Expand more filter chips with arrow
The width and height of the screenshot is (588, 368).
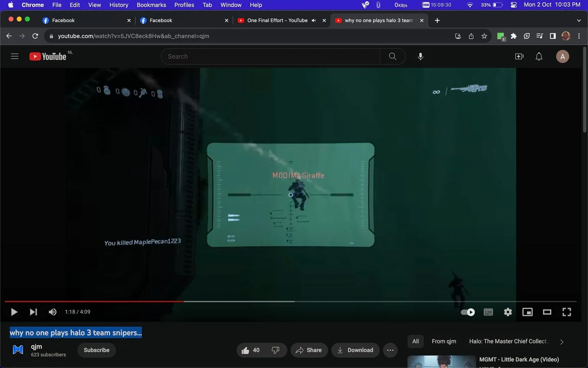click(562, 342)
